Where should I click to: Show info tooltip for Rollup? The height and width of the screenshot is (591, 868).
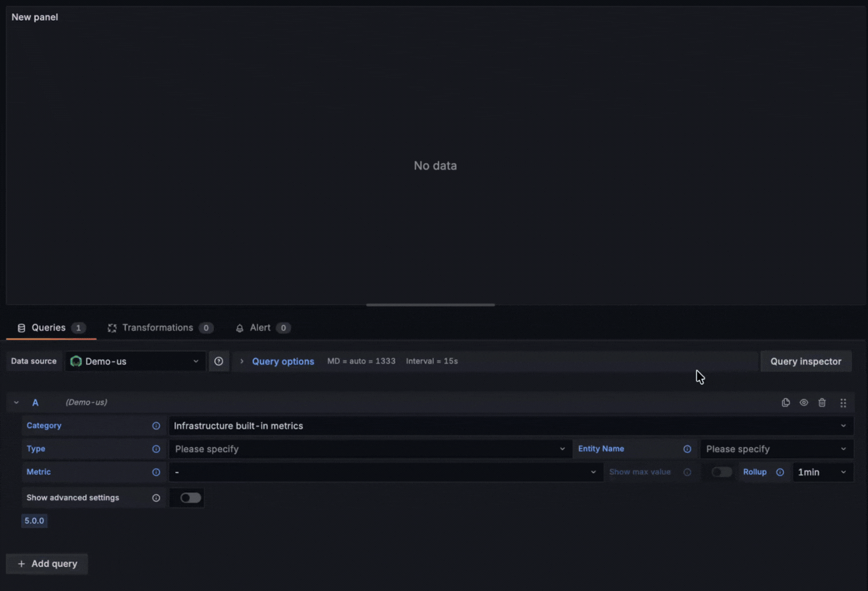(x=780, y=472)
